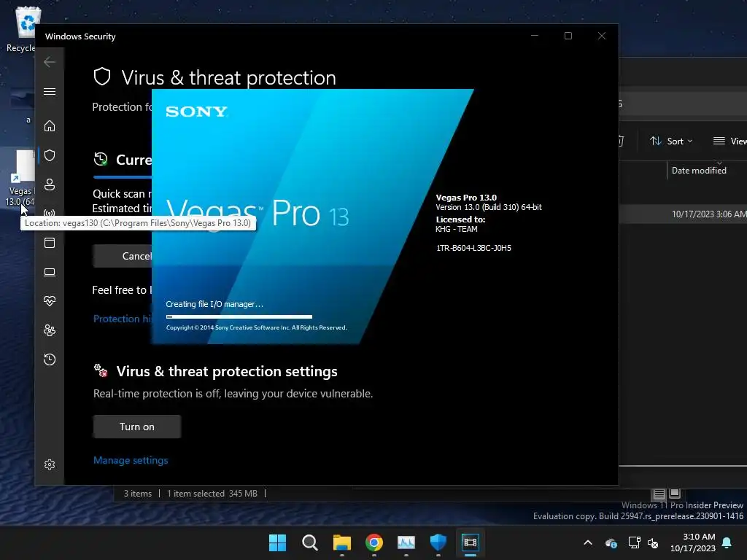Open Device performance & health heart icon

[50, 301]
